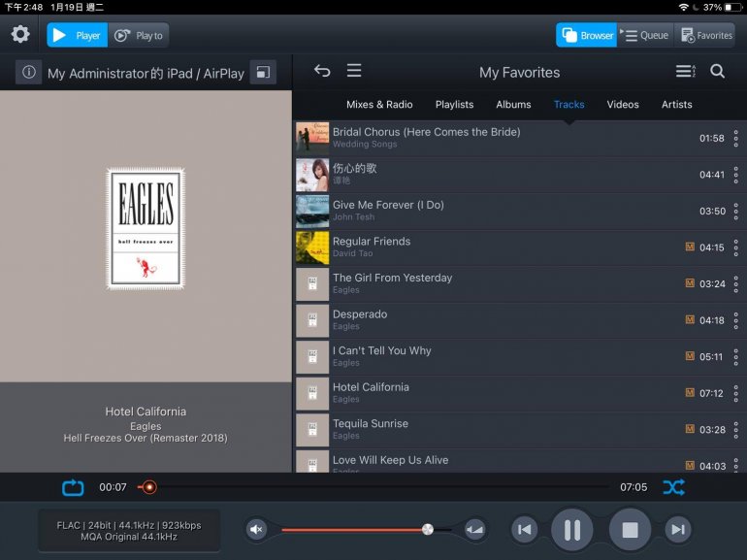Click the Wi-Fi icon in status bar
This screenshot has width=747, height=560.
[x=683, y=7]
